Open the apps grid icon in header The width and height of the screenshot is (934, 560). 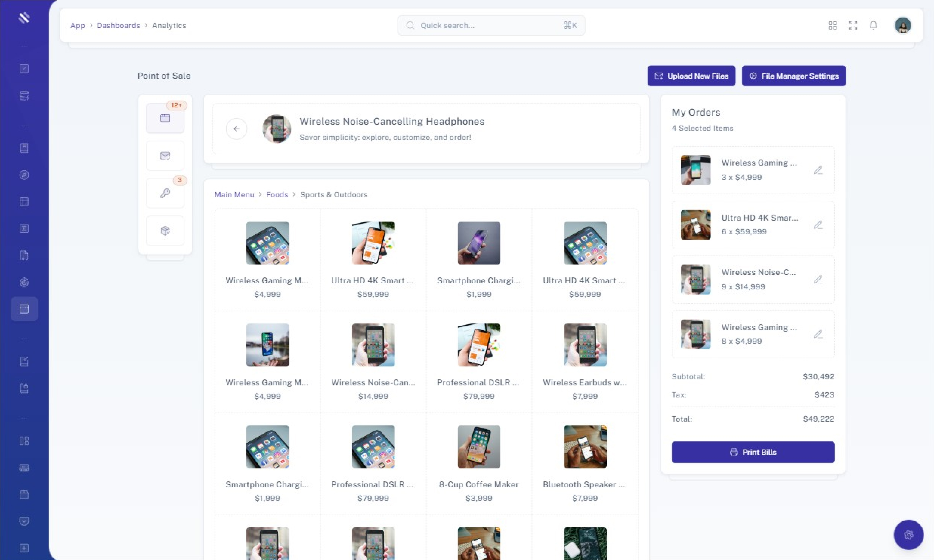point(832,25)
